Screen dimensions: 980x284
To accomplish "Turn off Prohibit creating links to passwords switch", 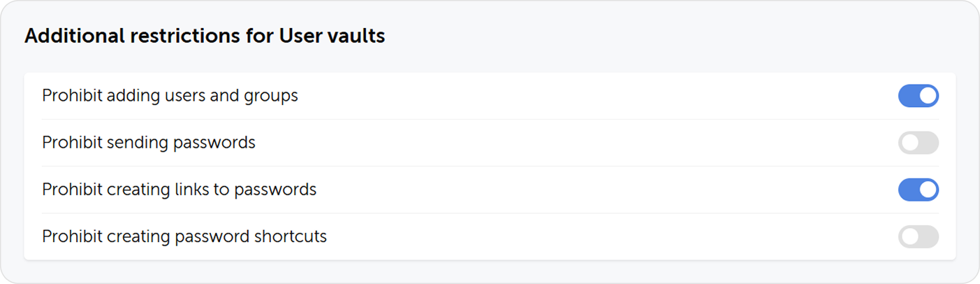I will click(918, 190).
